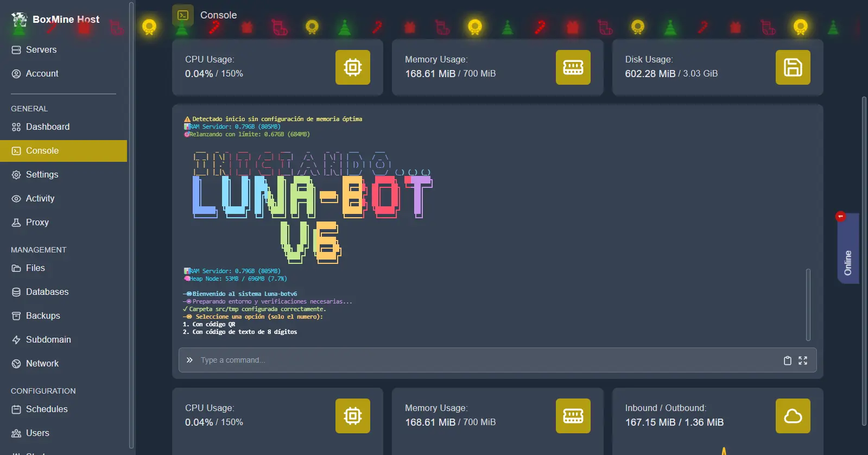Select the Console sidebar item
868x455 pixels.
point(64,150)
